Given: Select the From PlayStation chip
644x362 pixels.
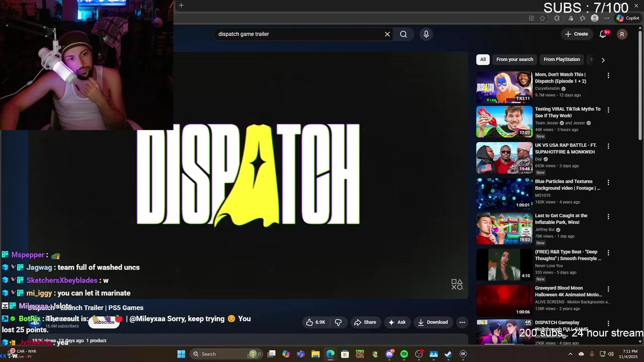Looking at the screenshot, I should 561,59.
